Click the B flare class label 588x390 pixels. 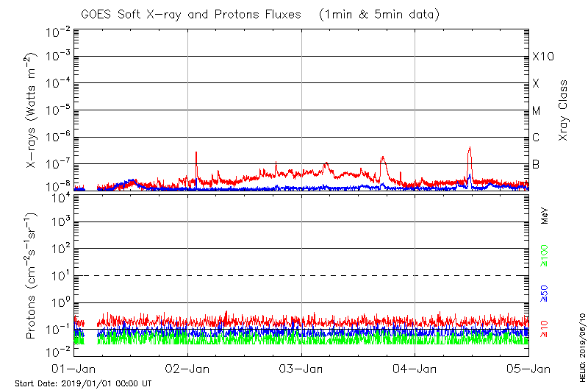[x=536, y=164]
